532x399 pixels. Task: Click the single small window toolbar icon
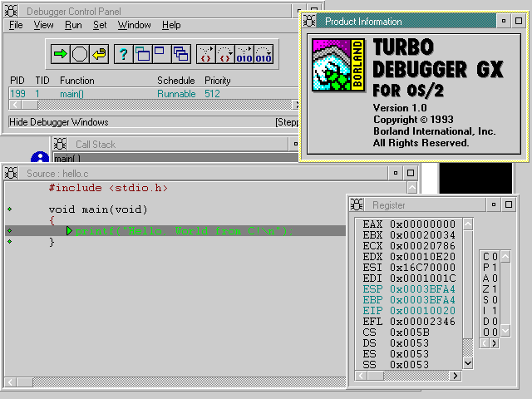(x=161, y=54)
